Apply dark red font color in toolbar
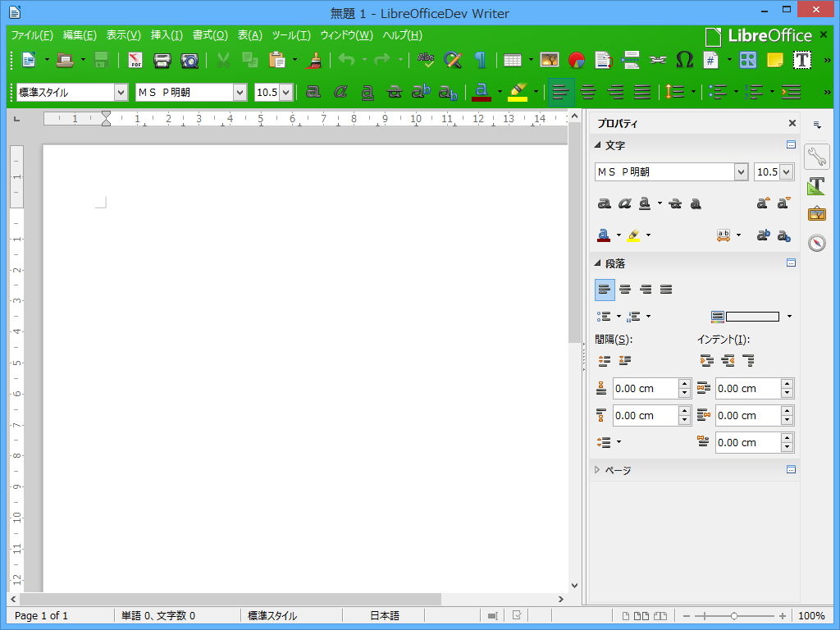Image resolution: width=840 pixels, height=630 pixels. [482, 92]
